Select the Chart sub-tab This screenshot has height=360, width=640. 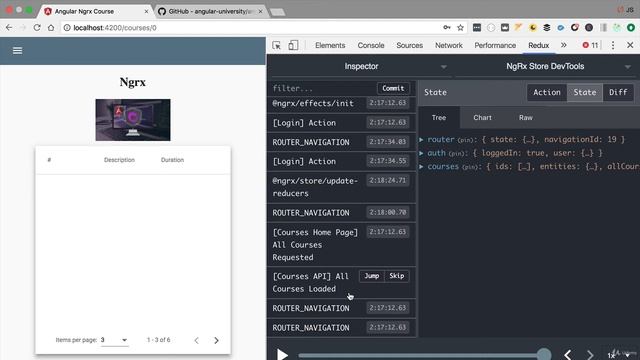(x=482, y=118)
